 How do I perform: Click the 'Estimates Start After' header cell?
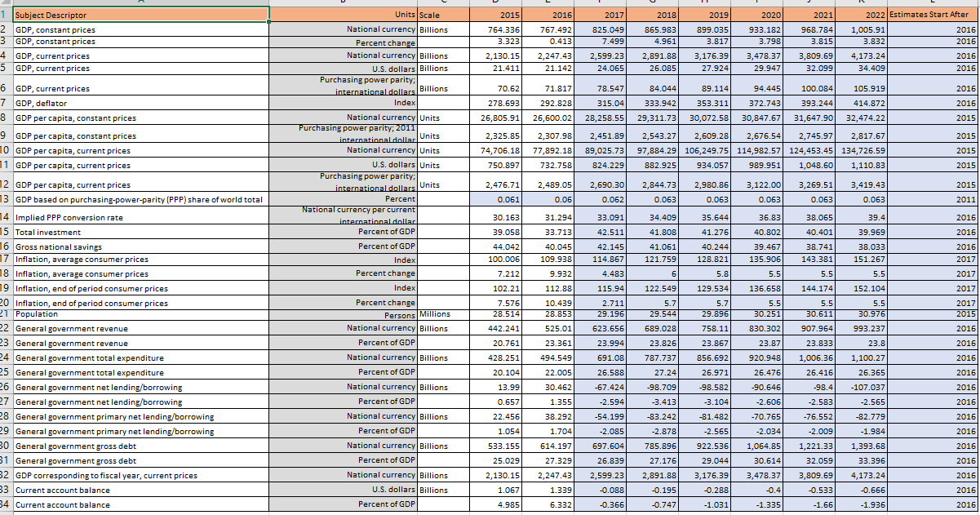coord(930,15)
